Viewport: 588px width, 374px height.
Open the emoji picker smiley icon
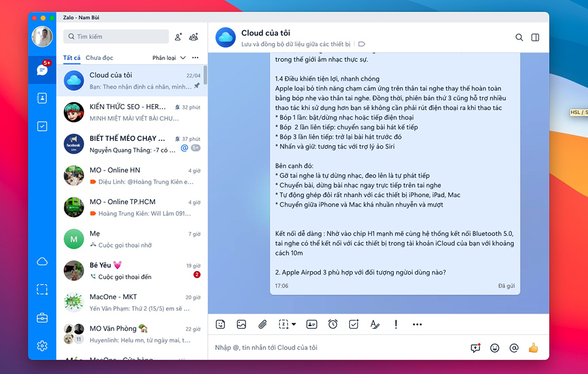[x=494, y=348]
